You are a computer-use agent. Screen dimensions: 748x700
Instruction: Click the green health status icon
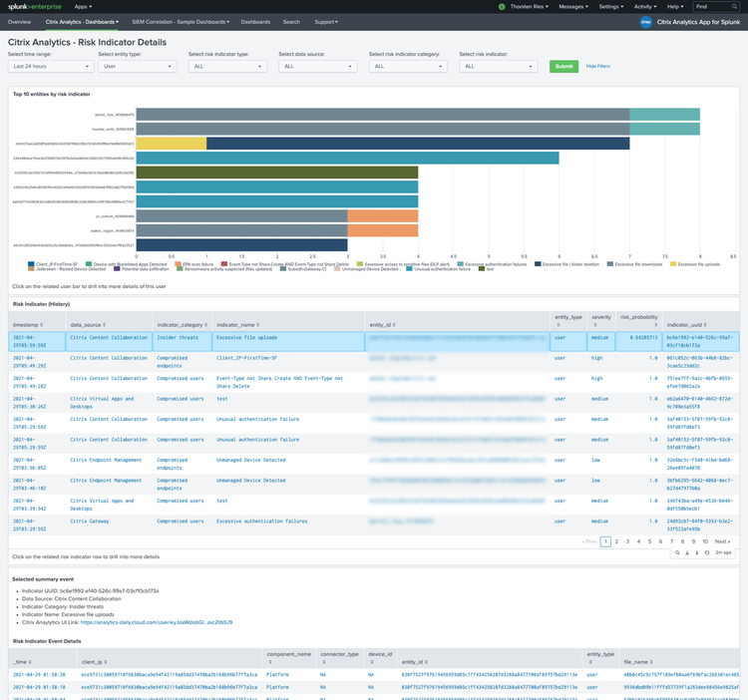(x=502, y=7)
